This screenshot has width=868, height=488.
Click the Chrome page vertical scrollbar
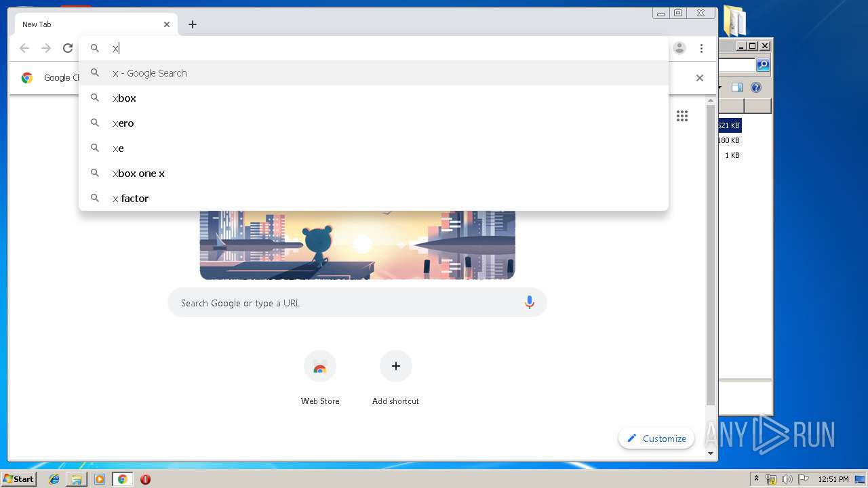(x=711, y=254)
